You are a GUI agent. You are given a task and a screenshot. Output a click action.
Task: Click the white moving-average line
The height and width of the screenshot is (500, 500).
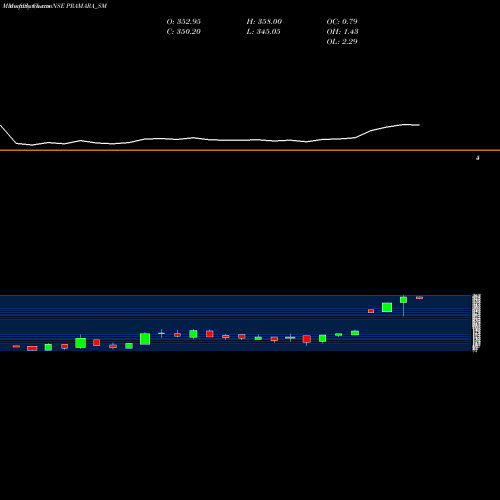(210, 139)
